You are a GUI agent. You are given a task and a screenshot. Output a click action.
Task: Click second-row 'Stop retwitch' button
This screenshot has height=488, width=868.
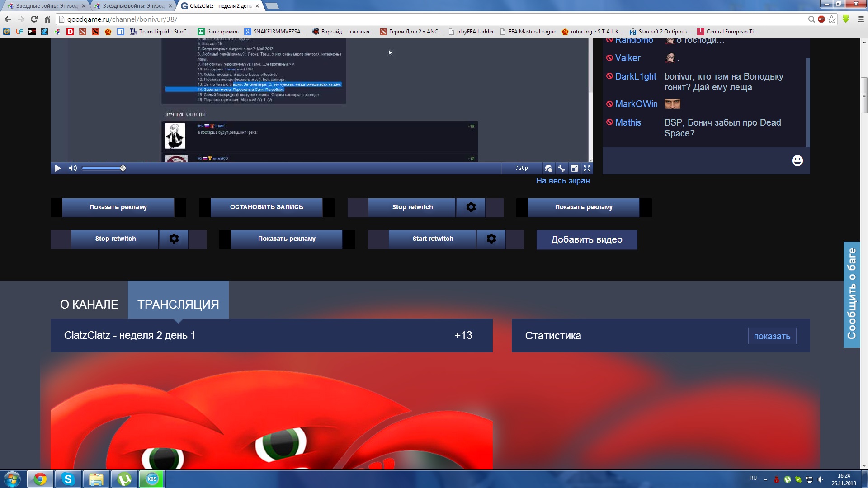tap(115, 239)
